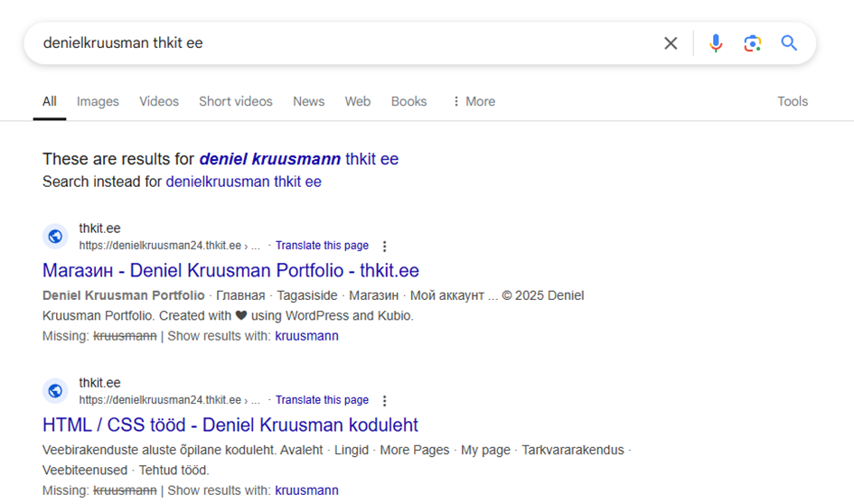The height and width of the screenshot is (504, 854).
Task: Open Google Lens image search icon
Action: tap(752, 43)
